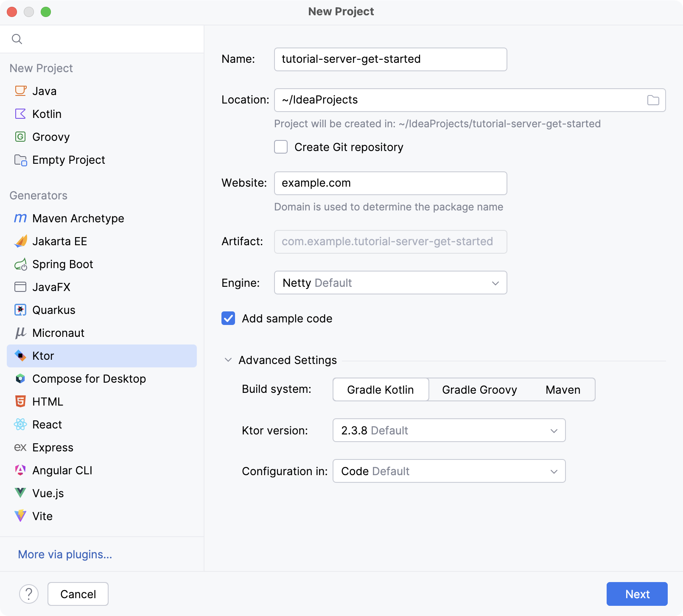Pick the Micronaut generator
This screenshot has width=683, height=616.
pyautogui.click(x=58, y=333)
